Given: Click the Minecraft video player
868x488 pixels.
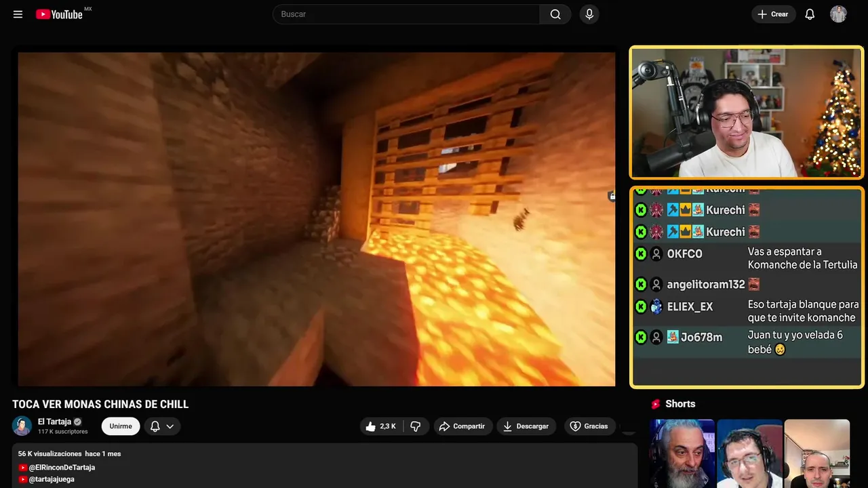Looking at the screenshot, I should click(317, 219).
